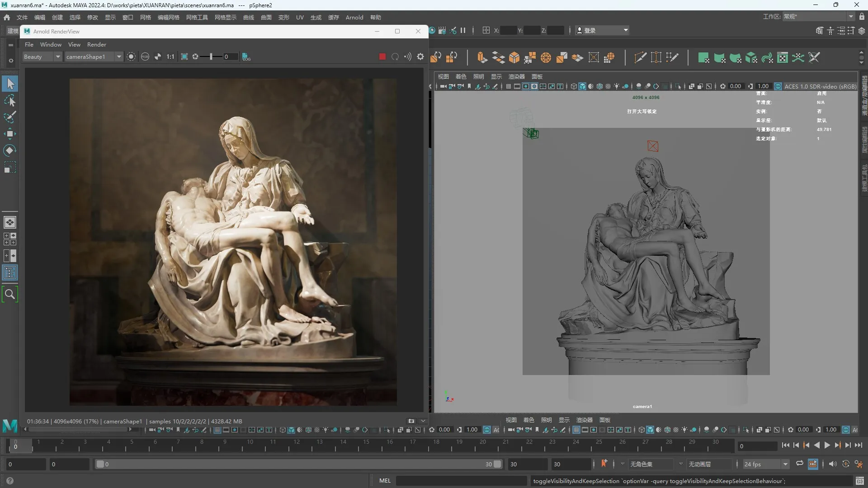Select the Move tool in toolbox
The image size is (868, 488).
click(10, 133)
